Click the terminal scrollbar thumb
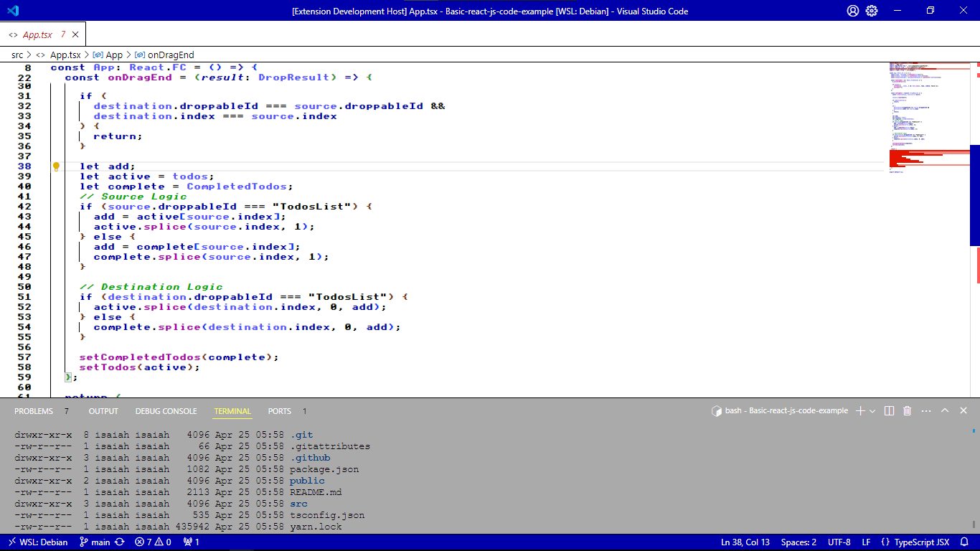The image size is (980, 551). [x=974, y=525]
